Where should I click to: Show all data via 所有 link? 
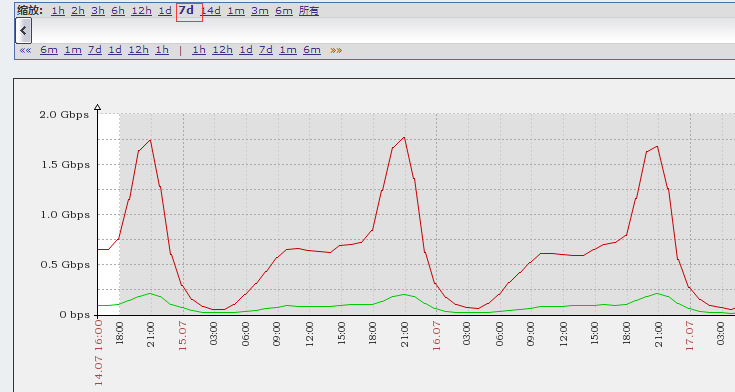[x=309, y=11]
